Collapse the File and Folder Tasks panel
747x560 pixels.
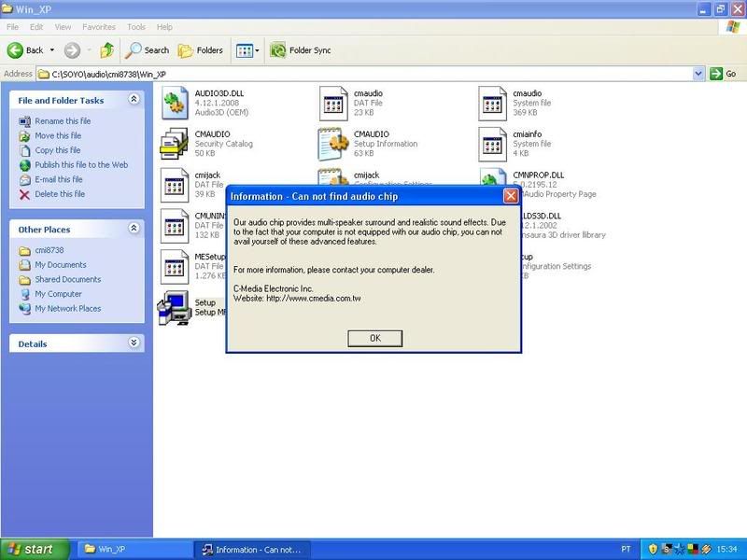[x=134, y=99]
